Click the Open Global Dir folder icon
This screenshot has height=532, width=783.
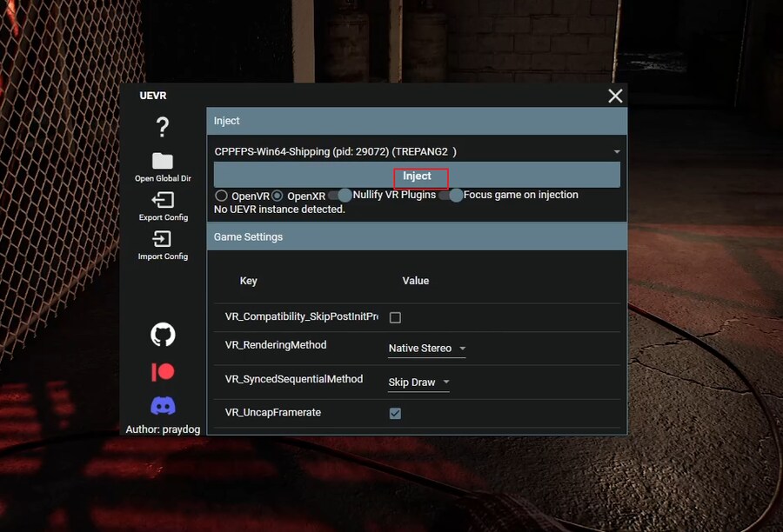coord(162,158)
